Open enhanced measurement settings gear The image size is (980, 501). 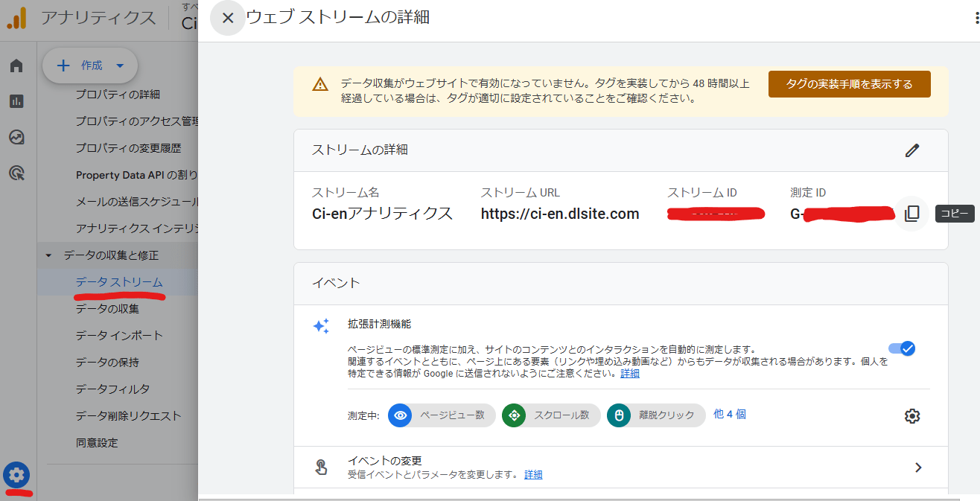point(912,416)
